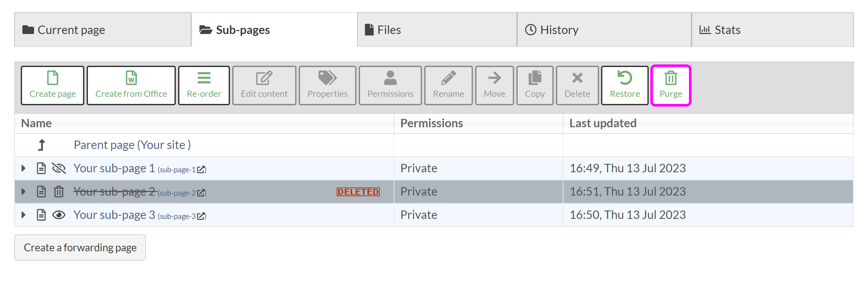Toggle visible eye icon for sub-page 3
Screen dimensions: 868x283
coord(59,215)
